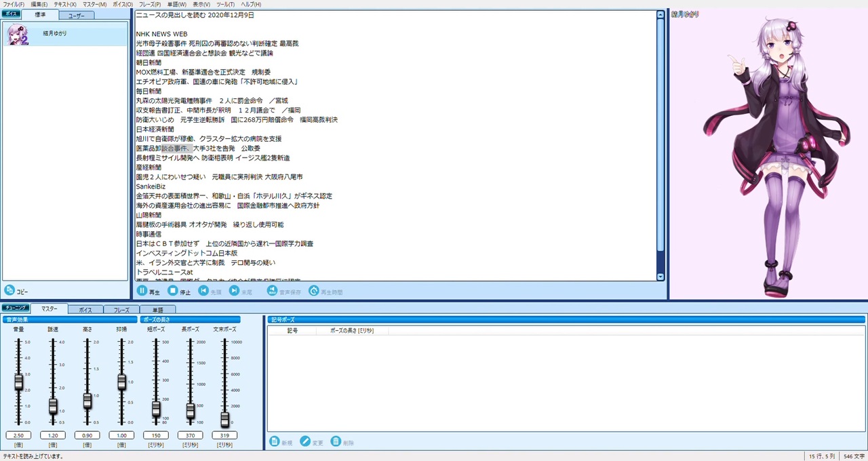The image size is (868, 461).
Task: Open the 編集(E) menu
Action: tap(40, 4)
